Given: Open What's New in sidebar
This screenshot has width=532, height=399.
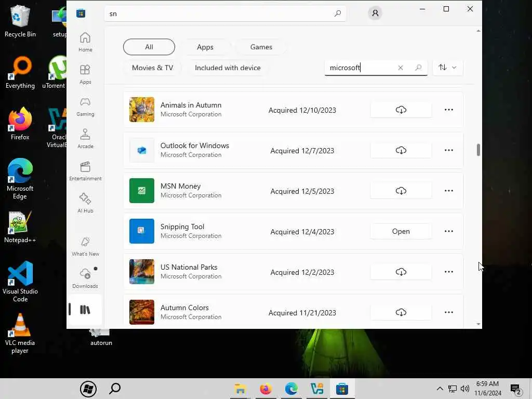Looking at the screenshot, I should point(85,246).
